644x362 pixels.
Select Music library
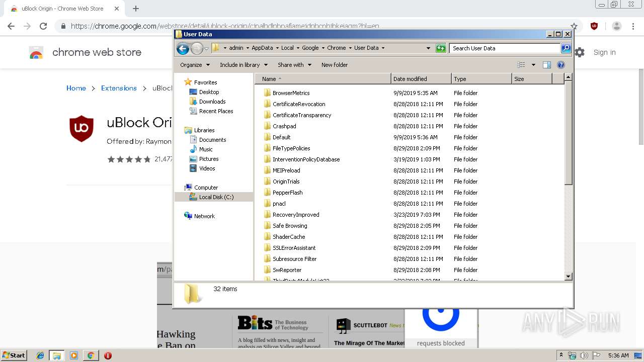(x=206, y=149)
